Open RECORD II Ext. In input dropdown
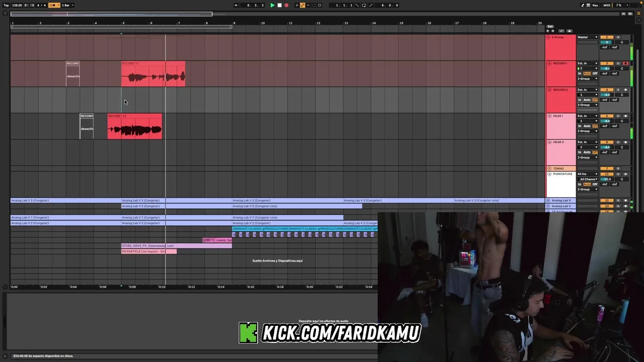This screenshot has width=644, height=362. (x=587, y=89)
